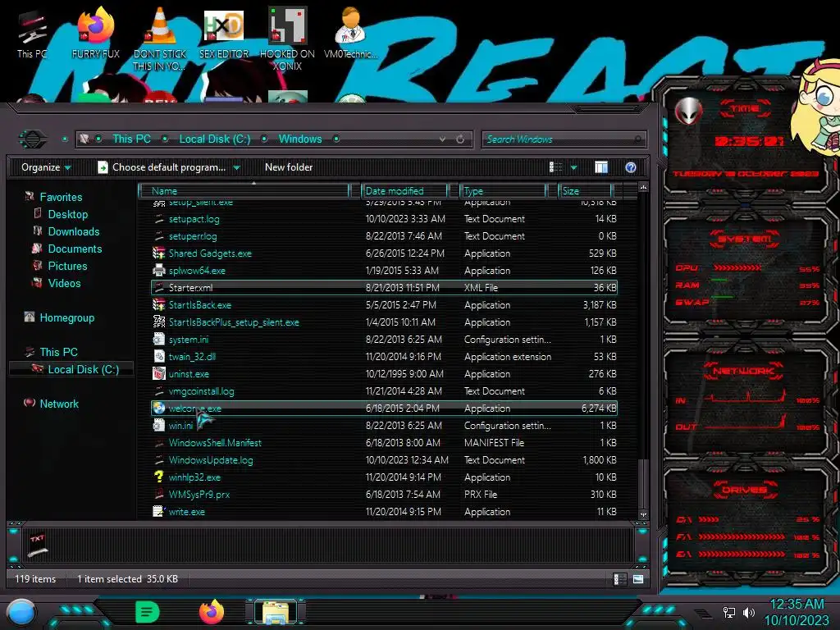Select write.exe file icon
This screenshot has width=840, height=630.
pos(158,511)
